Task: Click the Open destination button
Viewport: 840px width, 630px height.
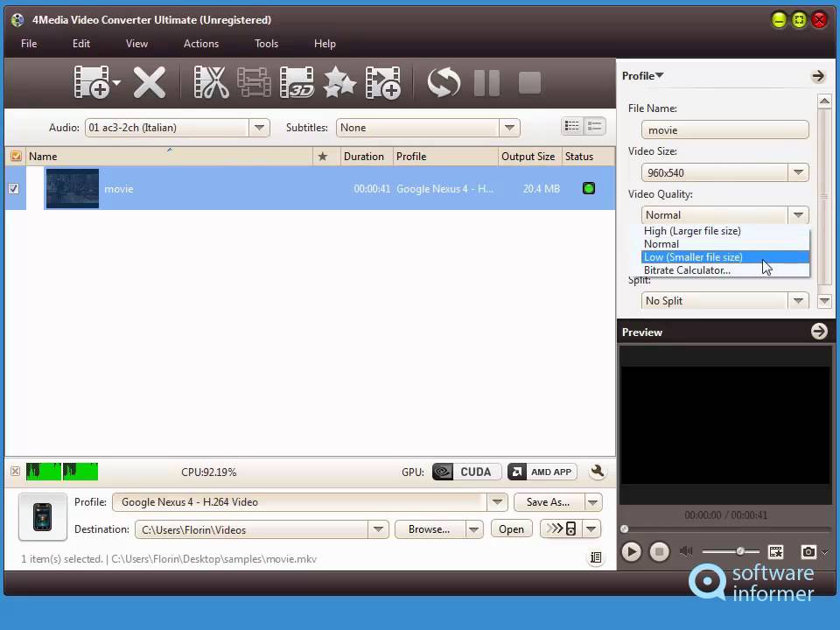Action: pyautogui.click(x=511, y=529)
